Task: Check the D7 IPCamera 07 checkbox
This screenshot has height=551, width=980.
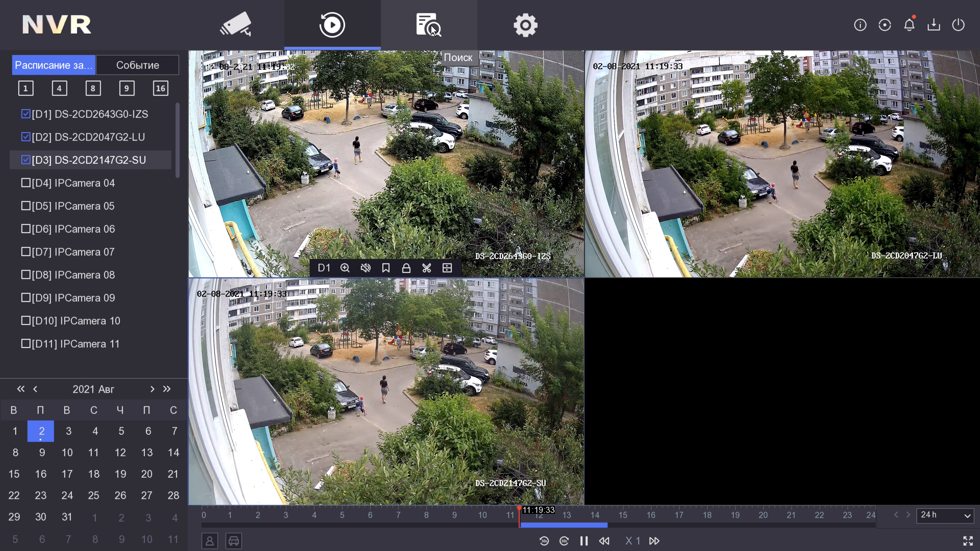Action: (x=26, y=252)
